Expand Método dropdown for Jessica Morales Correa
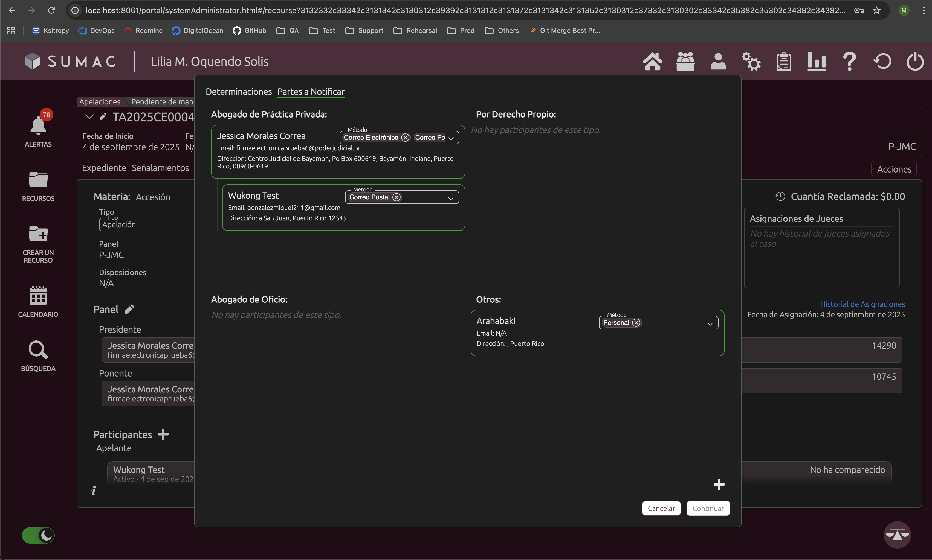 451,138
